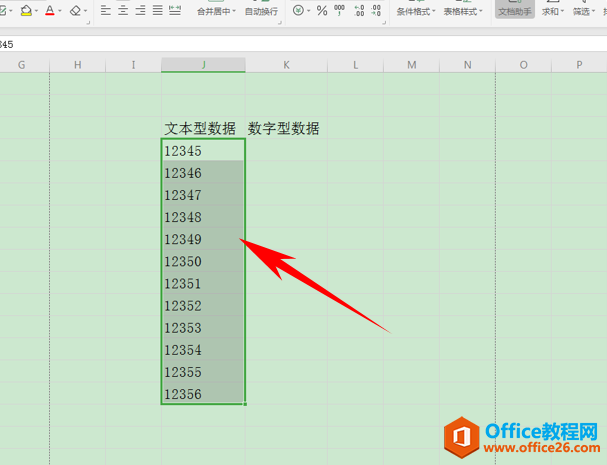Select column P header
Viewport: 607px width, 465px height.
[x=579, y=65]
